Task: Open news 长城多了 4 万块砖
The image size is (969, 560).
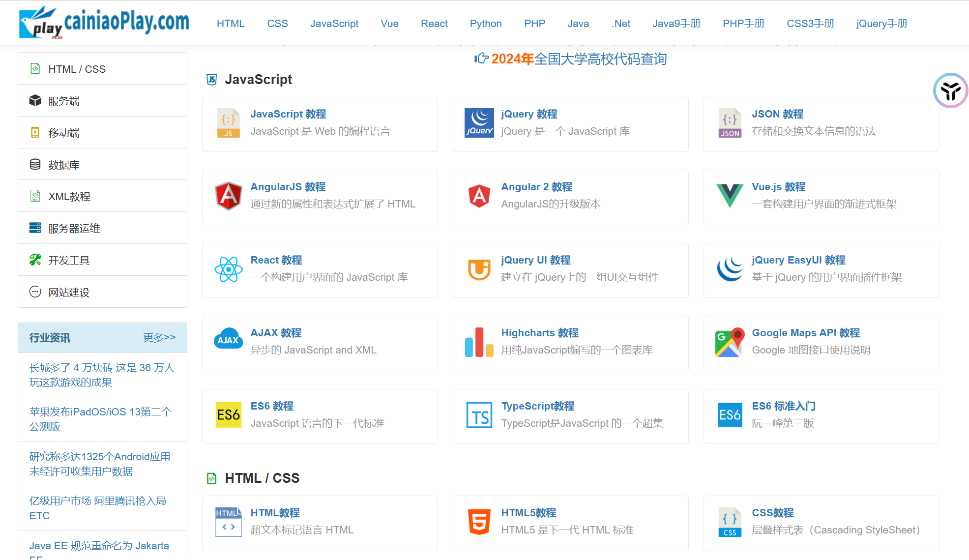Action: (102, 375)
